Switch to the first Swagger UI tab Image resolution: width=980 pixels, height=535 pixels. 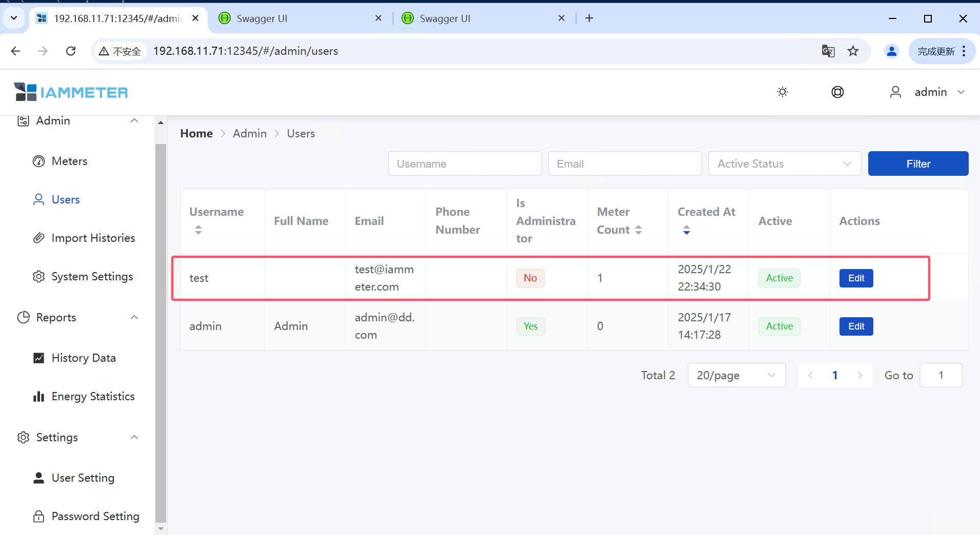(x=299, y=18)
